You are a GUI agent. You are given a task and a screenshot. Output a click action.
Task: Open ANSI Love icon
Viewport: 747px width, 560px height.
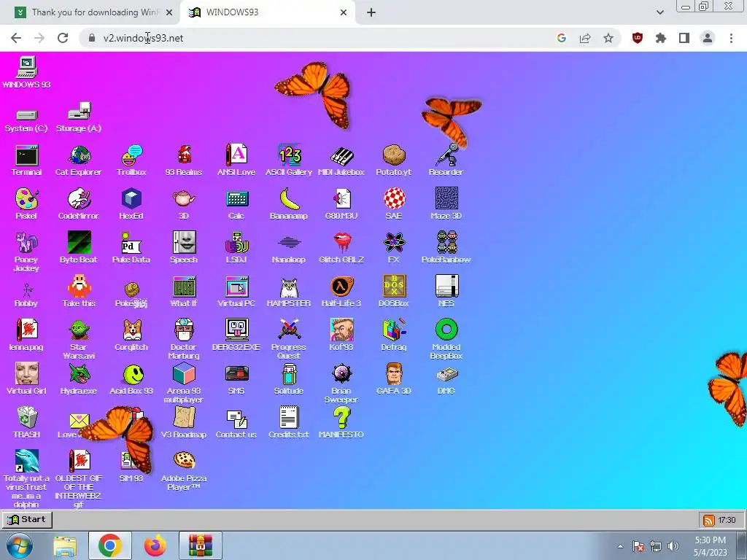point(236,160)
